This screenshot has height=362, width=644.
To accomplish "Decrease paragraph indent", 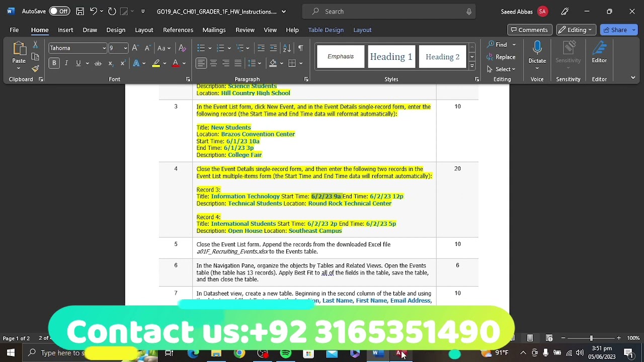I will coord(261,48).
